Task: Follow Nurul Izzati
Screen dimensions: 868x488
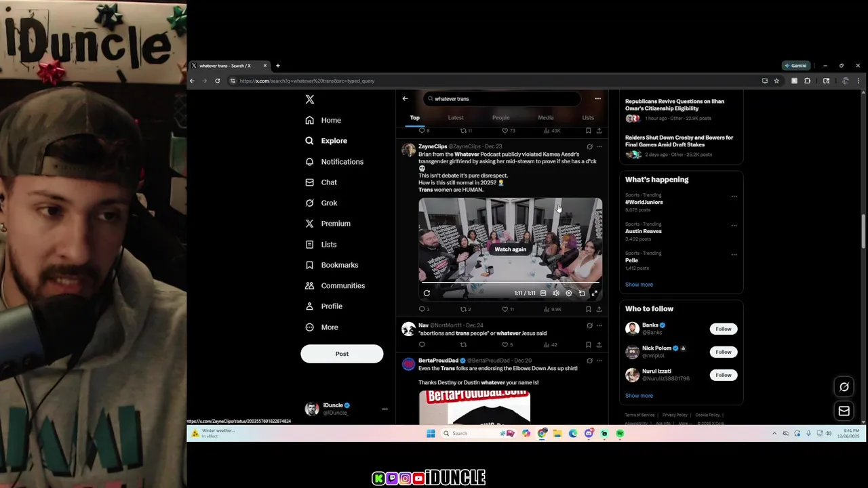Action: (x=724, y=375)
